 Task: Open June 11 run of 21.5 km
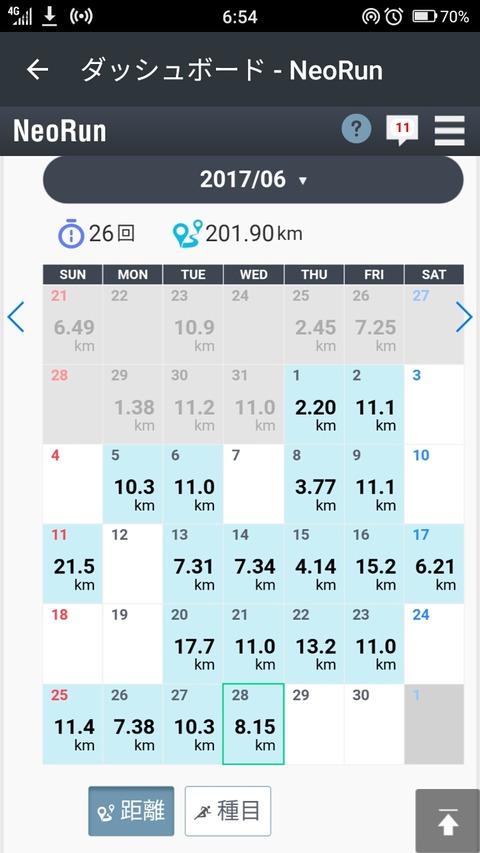72,564
